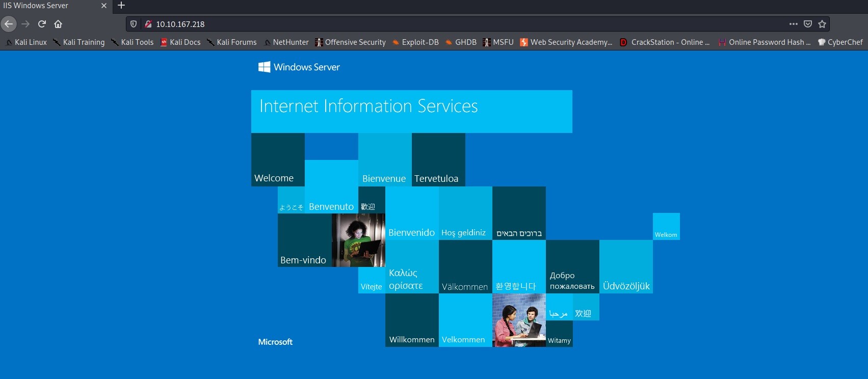Go to the browser Home page
The height and width of the screenshot is (379, 868).
pos(58,24)
